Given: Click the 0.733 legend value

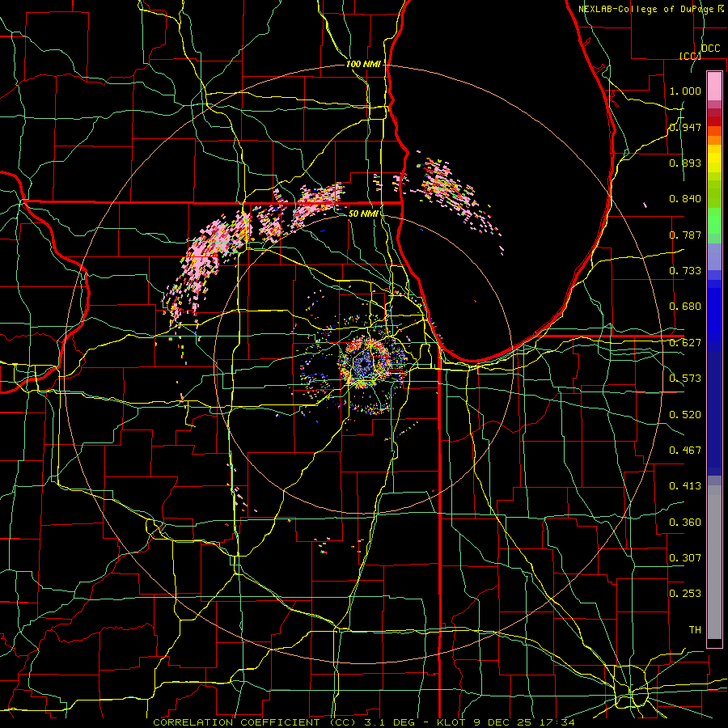Looking at the screenshot, I should (685, 270).
